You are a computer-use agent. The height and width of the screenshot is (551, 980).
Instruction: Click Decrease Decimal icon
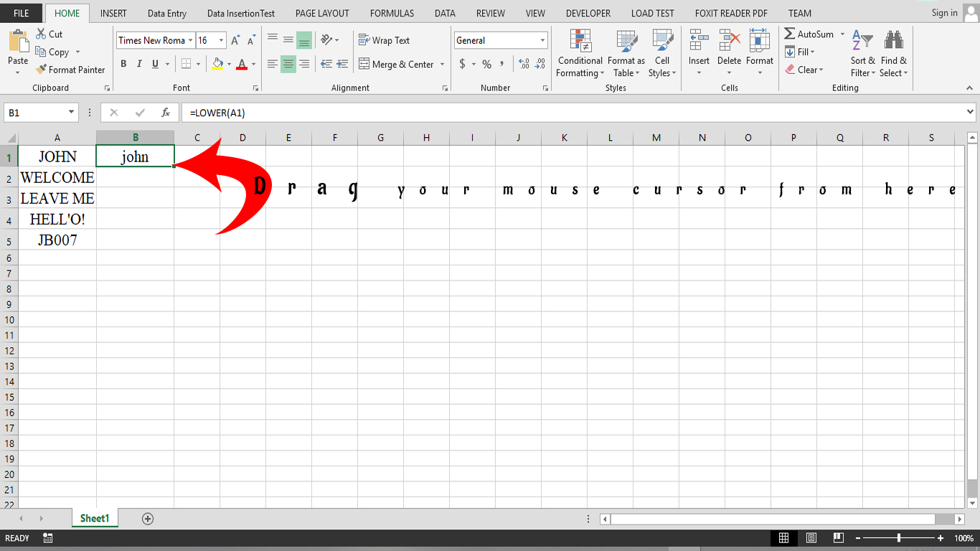[540, 64]
